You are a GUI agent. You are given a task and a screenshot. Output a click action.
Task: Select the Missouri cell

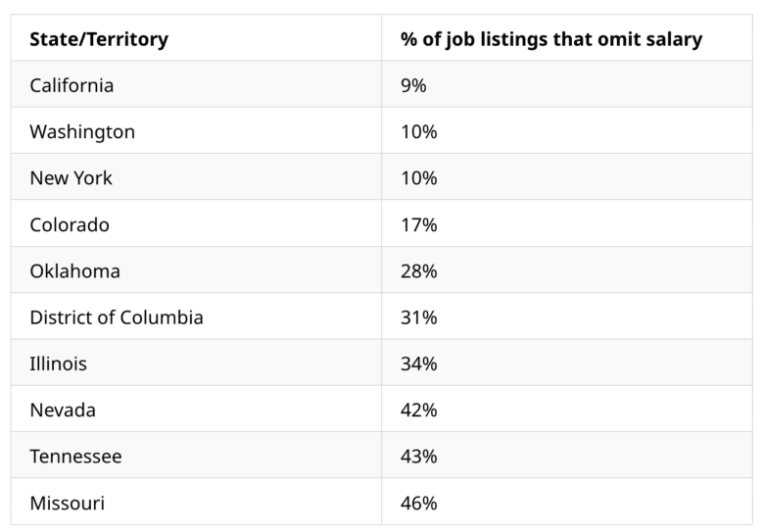click(x=67, y=504)
